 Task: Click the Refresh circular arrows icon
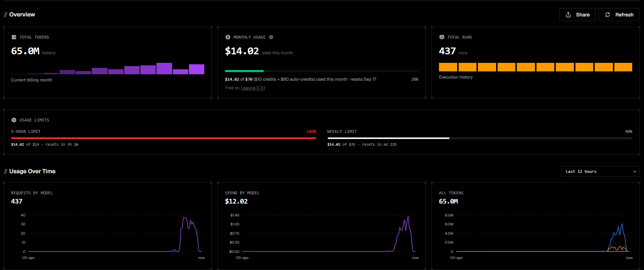(x=608, y=15)
